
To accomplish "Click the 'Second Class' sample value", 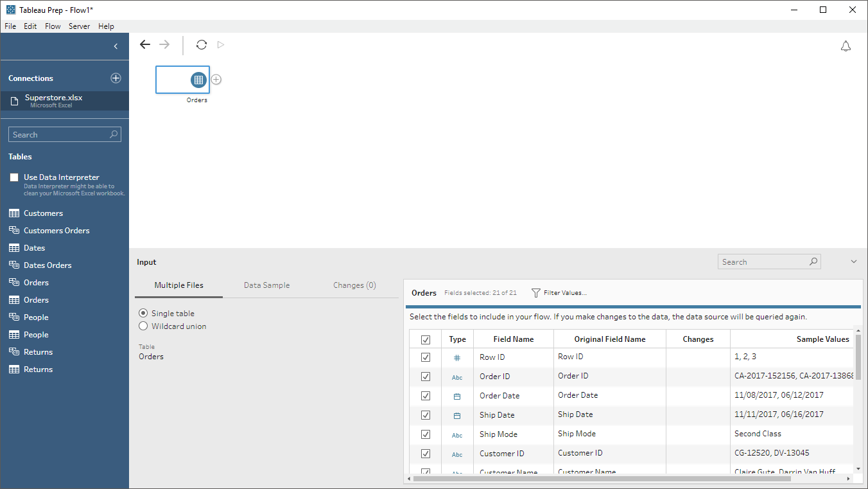I will coord(758,434).
